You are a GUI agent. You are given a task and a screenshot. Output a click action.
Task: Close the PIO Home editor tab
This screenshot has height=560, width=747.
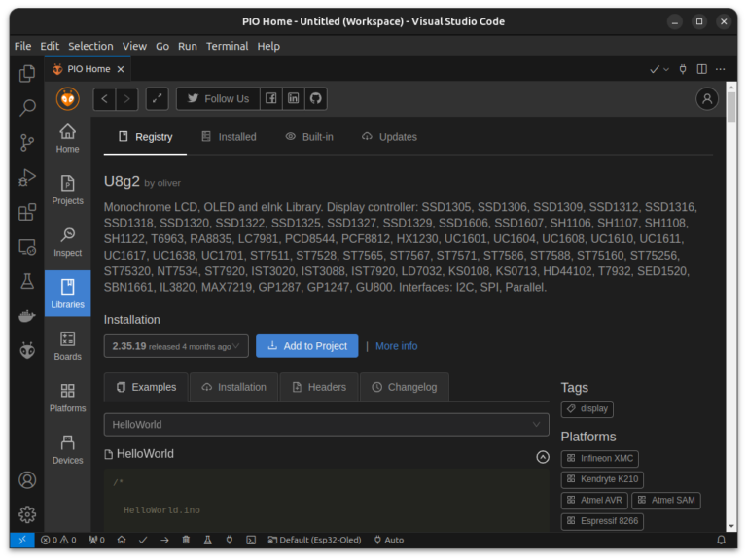[121, 69]
